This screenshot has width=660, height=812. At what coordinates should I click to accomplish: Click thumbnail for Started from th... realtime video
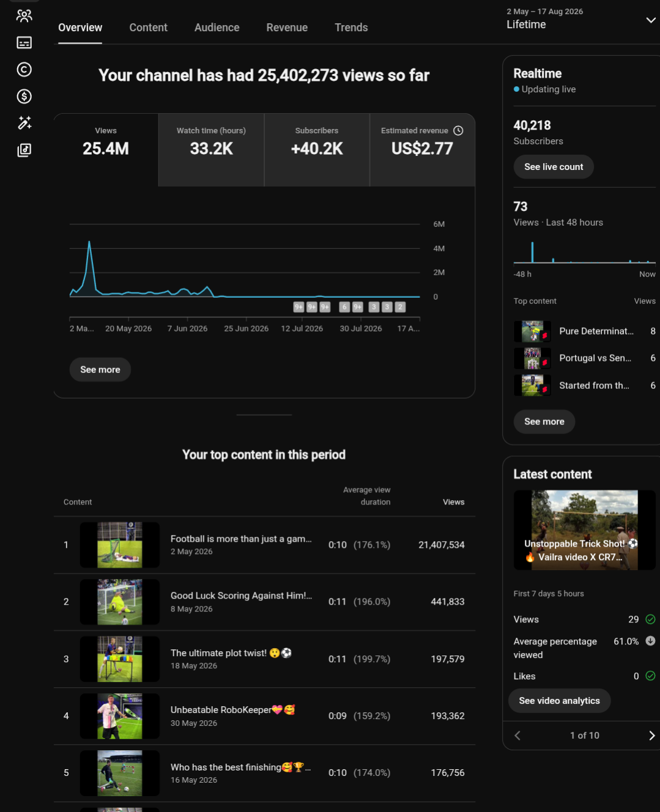pos(532,386)
